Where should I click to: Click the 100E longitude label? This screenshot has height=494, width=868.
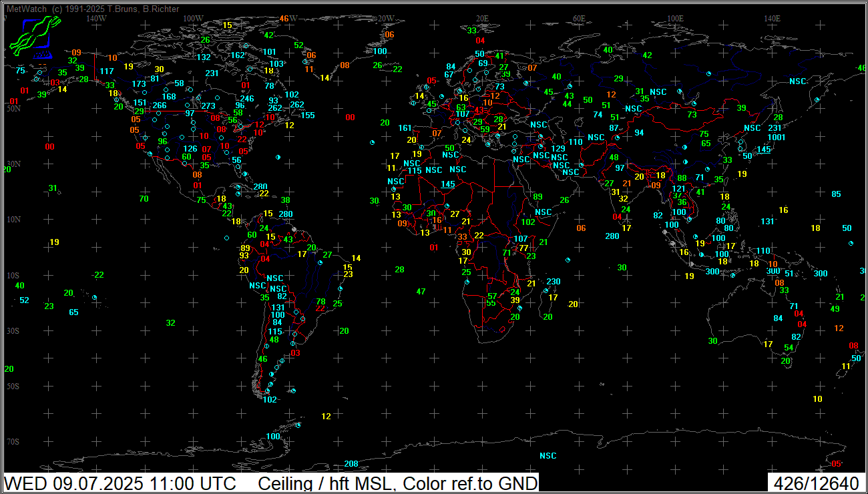[x=676, y=18]
